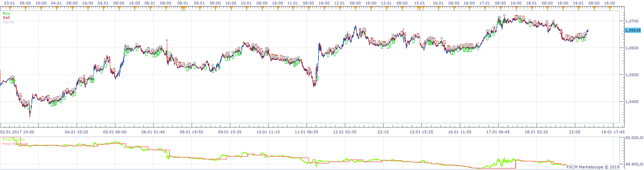Click the 49.900,00 equity axis label
Screen dimensions: 644x170
coord(635,164)
